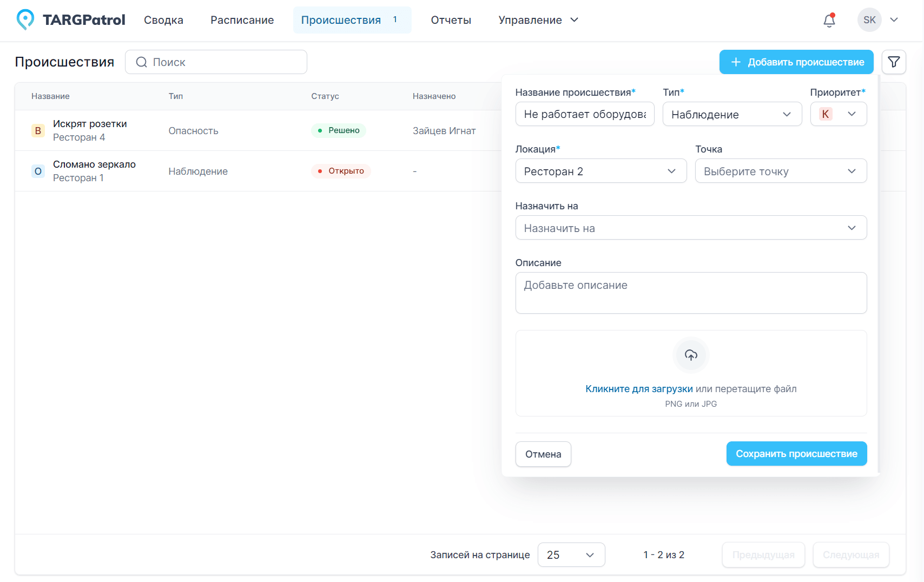The width and height of the screenshot is (924, 582).
Task: Open the Управление menu
Action: point(538,20)
